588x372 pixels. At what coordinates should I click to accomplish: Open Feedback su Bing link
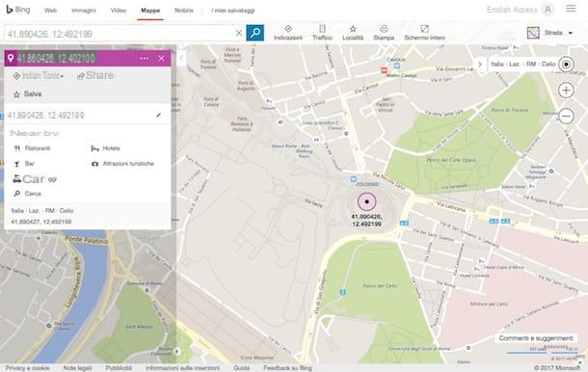tap(287, 368)
